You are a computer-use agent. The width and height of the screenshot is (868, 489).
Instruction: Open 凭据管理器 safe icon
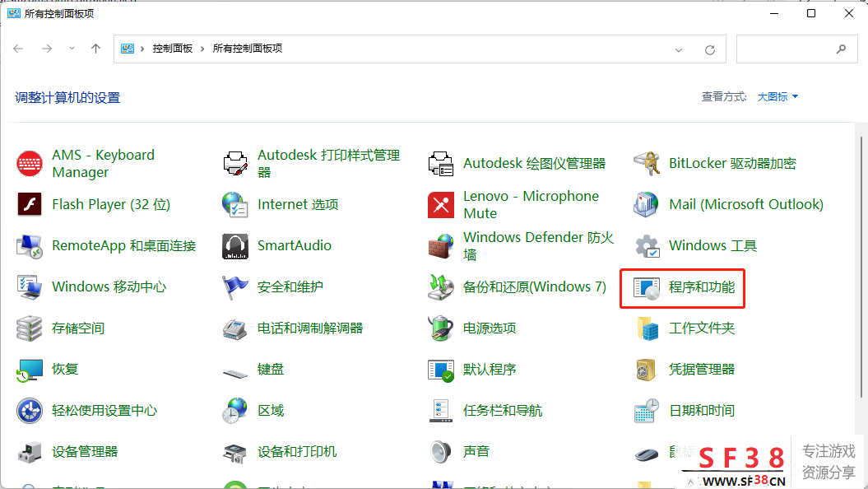[x=646, y=370]
